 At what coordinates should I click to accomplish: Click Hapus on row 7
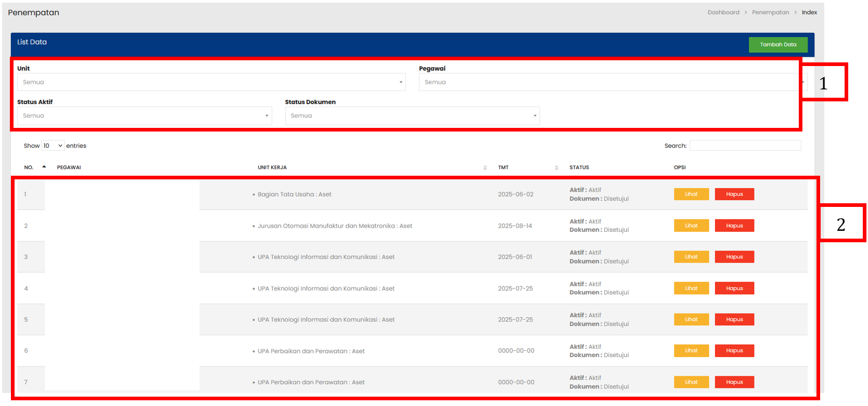(734, 382)
